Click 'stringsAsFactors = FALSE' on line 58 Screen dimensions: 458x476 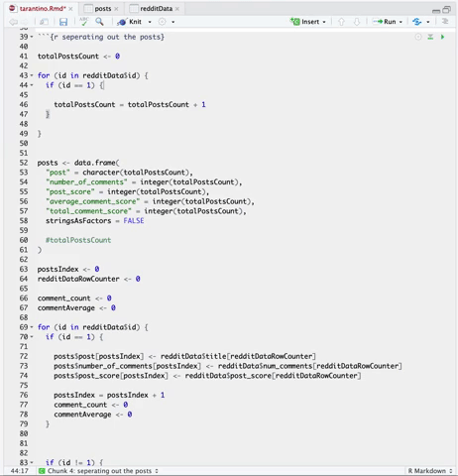95,221
